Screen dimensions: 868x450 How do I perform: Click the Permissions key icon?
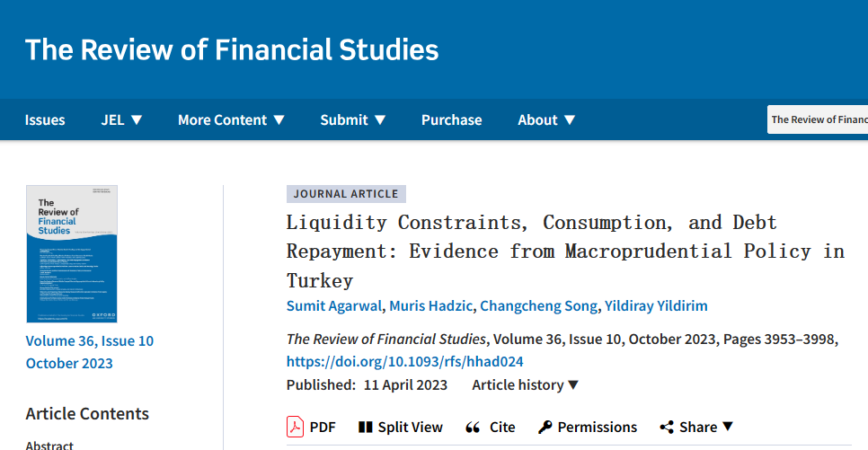tap(545, 428)
